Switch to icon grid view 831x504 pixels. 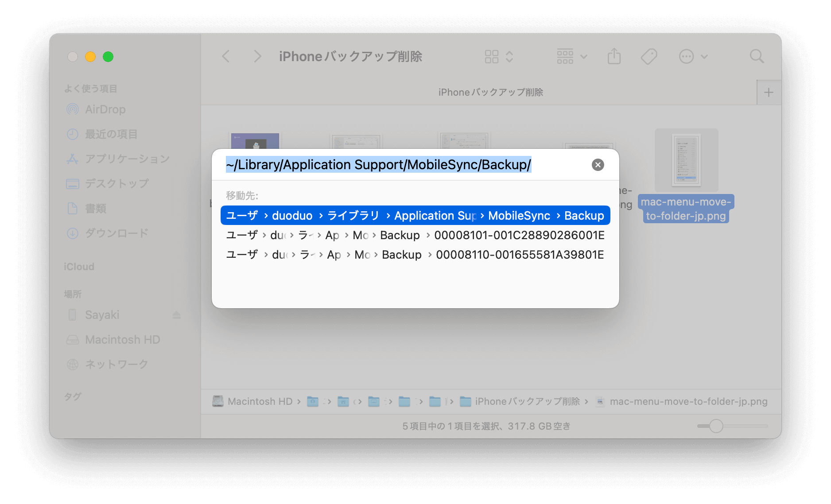(x=491, y=57)
